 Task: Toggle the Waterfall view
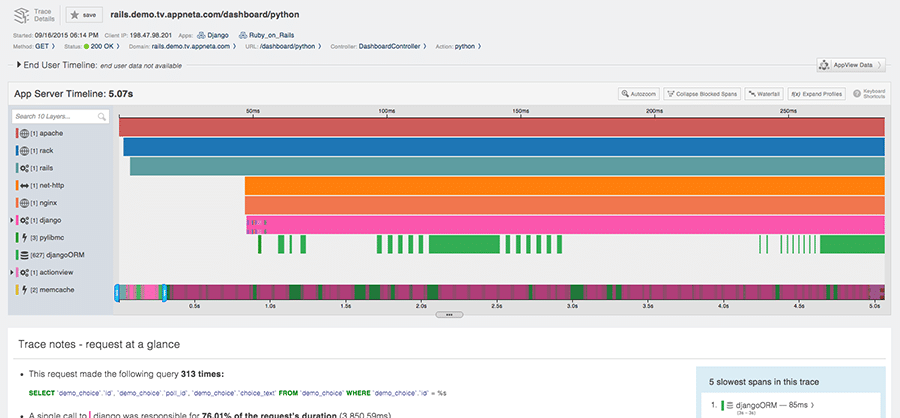click(x=763, y=93)
